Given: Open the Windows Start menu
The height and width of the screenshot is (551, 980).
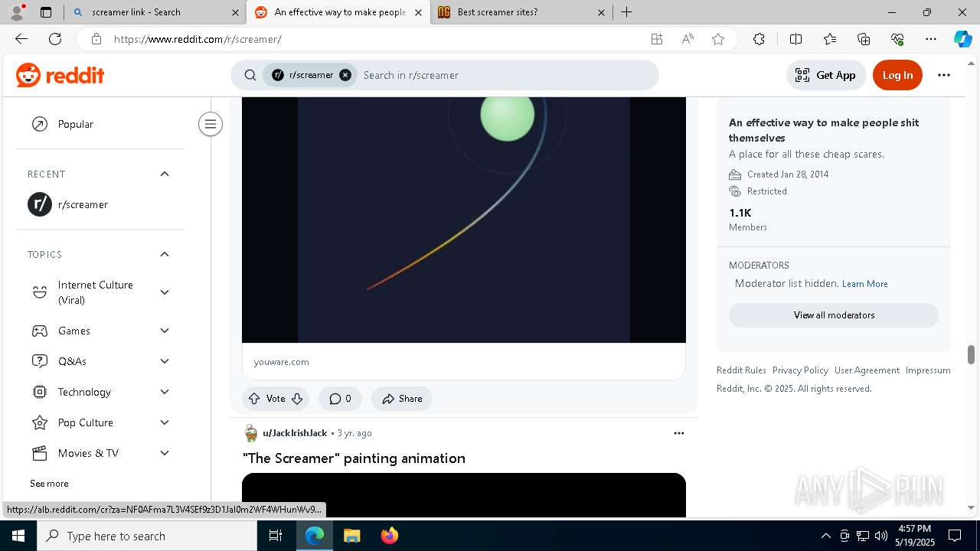Looking at the screenshot, I should click(x=18, y=536).
